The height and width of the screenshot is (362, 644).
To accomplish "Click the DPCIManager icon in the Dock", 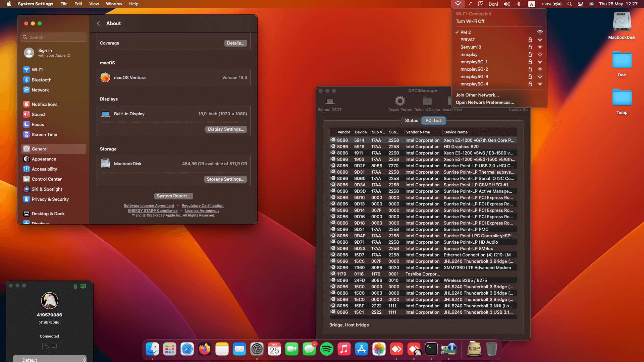I will point(449,349).
